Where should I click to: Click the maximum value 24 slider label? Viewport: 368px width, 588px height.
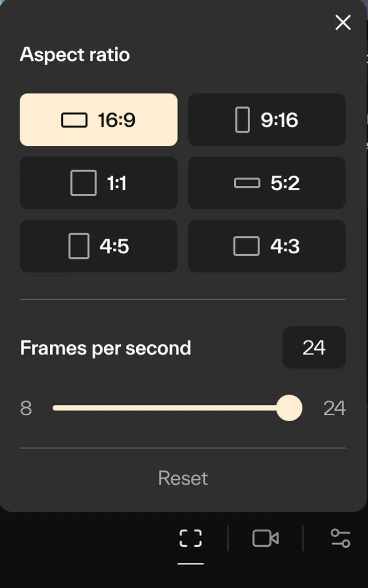[x=334, y=408]
